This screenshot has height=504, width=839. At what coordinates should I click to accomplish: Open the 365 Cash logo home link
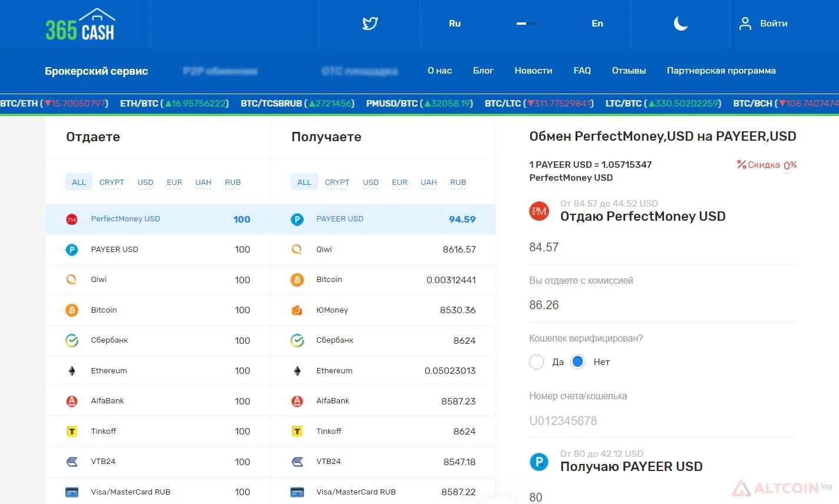coord(80,24)
